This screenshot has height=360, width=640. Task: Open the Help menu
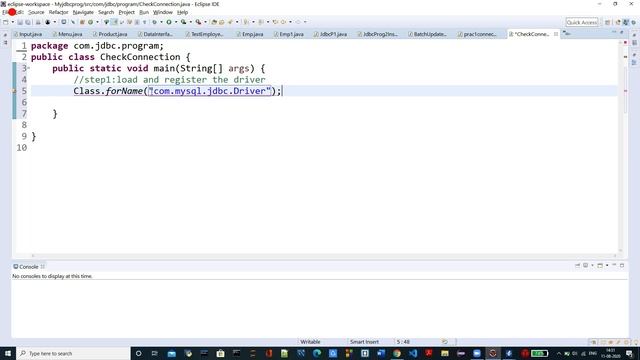tap(182, 12)
